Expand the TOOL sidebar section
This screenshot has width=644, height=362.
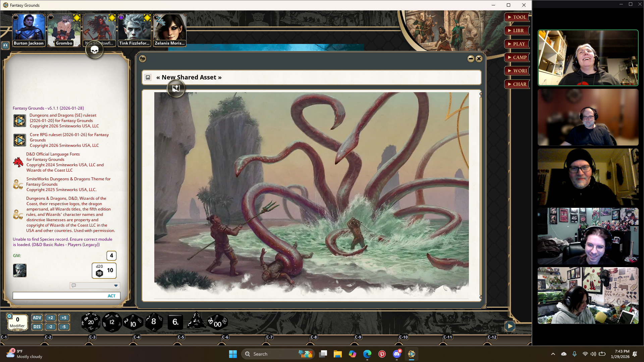[517, 17]
